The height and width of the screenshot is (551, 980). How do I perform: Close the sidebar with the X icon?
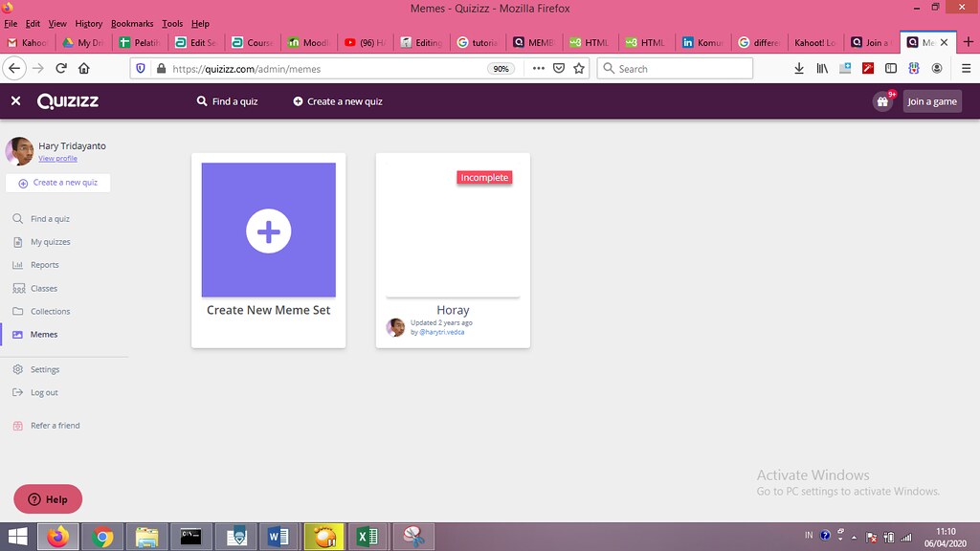pos(16,100)
